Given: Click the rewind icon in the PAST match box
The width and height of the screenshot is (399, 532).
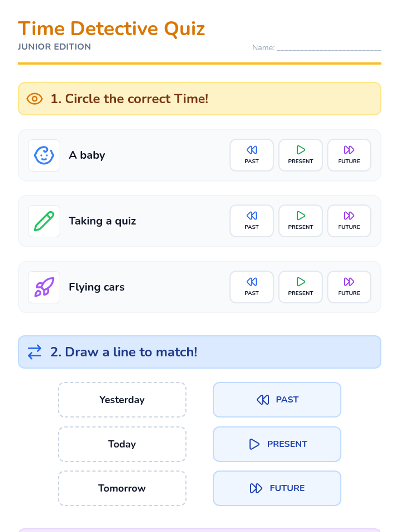Looking at the screenshot, I should 263,400.
